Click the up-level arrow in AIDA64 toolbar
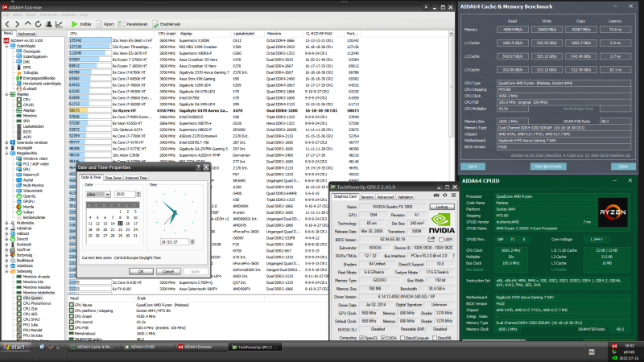 pos(27,24)
